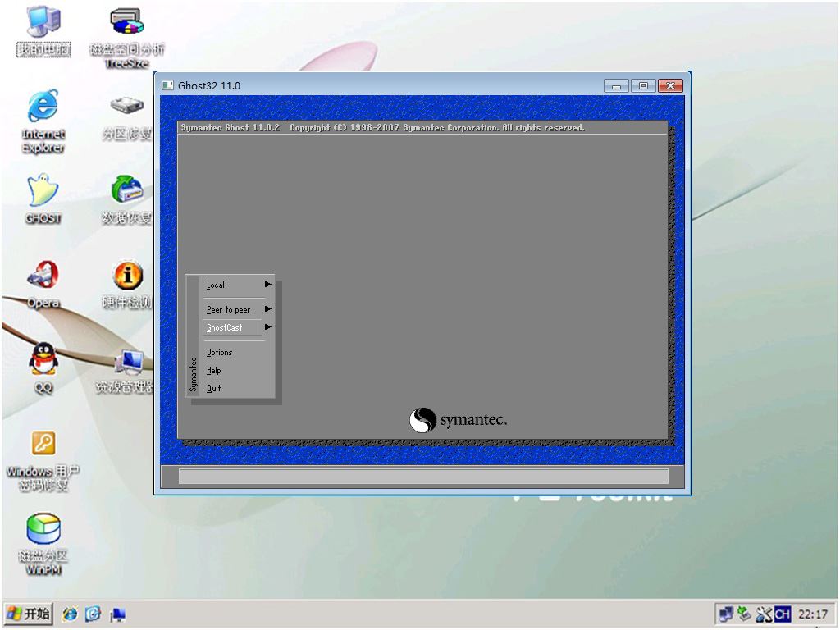Select the GHOST desktop shortcut

43,199
